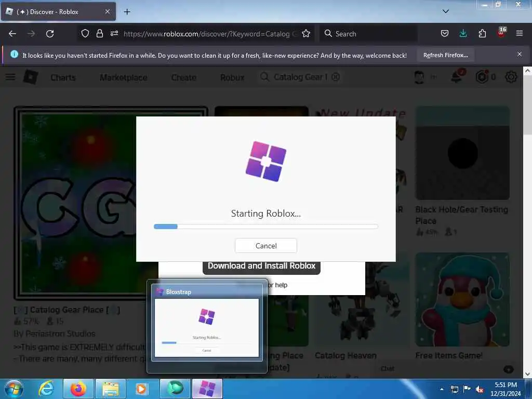The height and width of the screenshot is (399, 532).
Task: Open the clock showing 5:51 PM
Action: [x=506, y=389]
